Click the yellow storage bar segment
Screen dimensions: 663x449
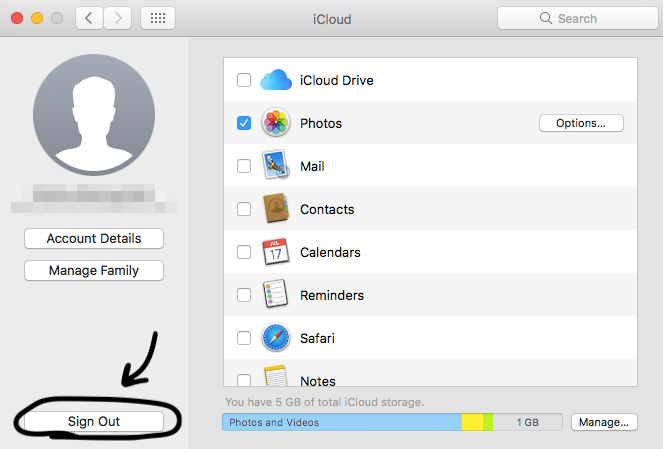(472, 422)
